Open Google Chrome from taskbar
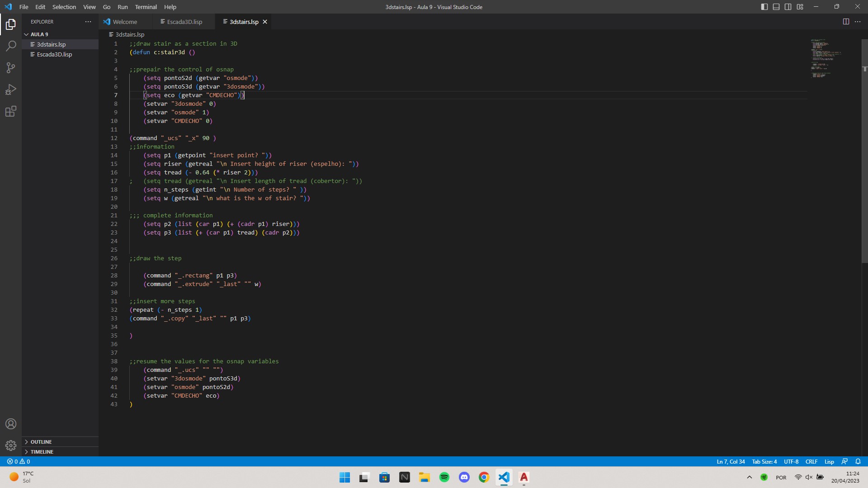The height and width of the screenshot is (488, 868). click(x=484, y=477)
